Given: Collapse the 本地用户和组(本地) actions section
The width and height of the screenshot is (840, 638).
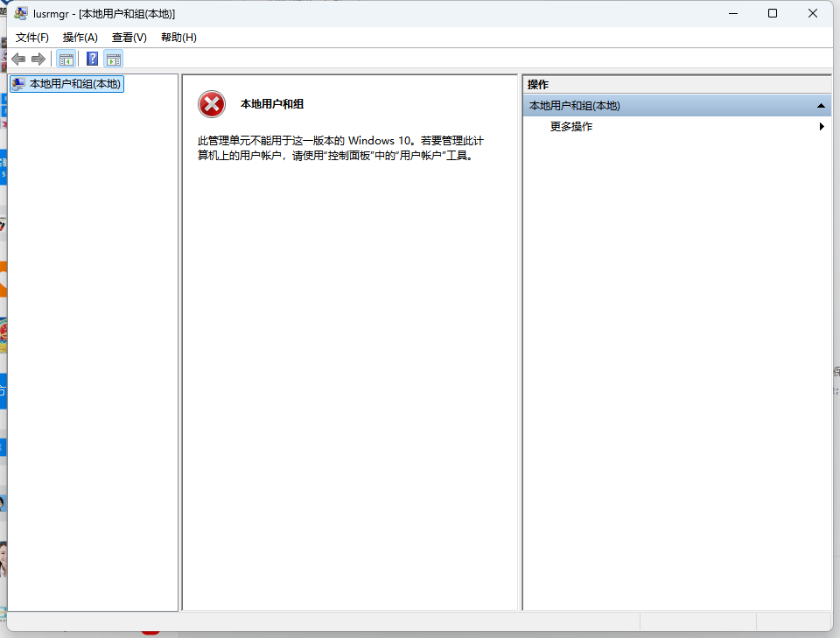Looking at the screenshot, I should (820, 106).
